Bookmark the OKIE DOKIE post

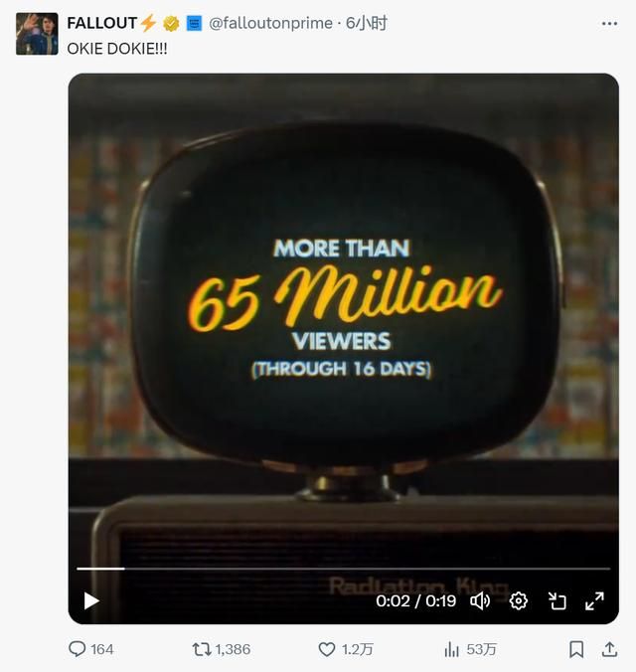coord(576,649)
